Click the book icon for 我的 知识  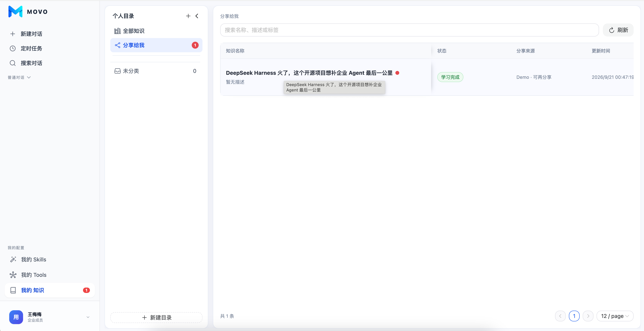click(13, 290)
